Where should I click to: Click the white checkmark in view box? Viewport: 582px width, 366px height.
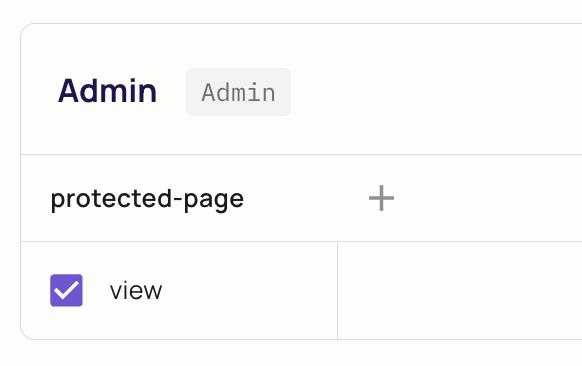coord(66,290)
